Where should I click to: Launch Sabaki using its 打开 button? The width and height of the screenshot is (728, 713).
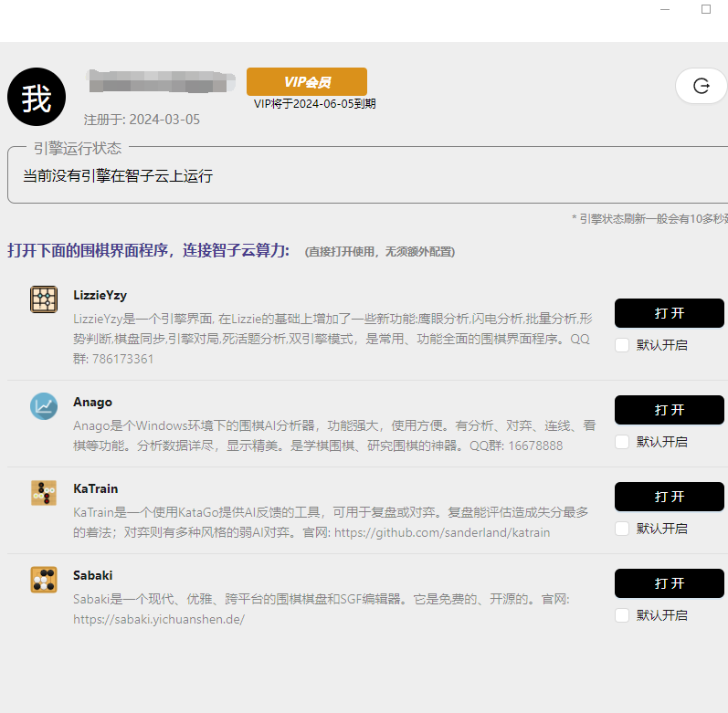click(x=669, y=583)
